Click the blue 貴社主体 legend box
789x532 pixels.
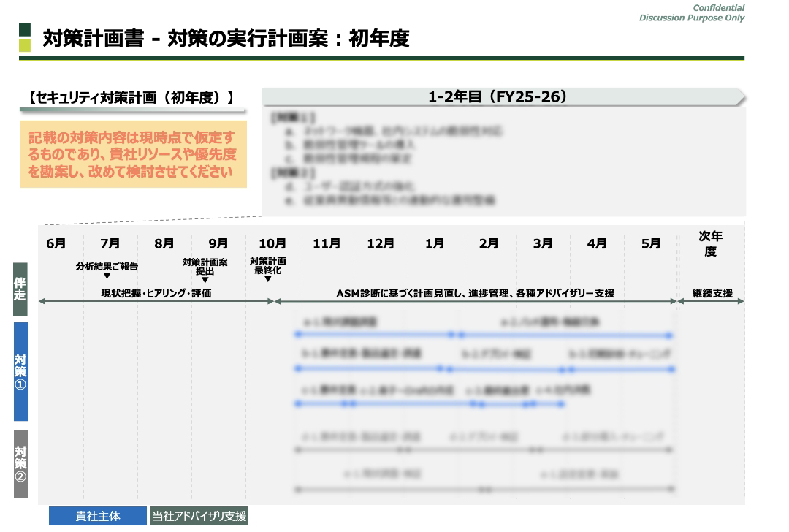tap(98, 516)
